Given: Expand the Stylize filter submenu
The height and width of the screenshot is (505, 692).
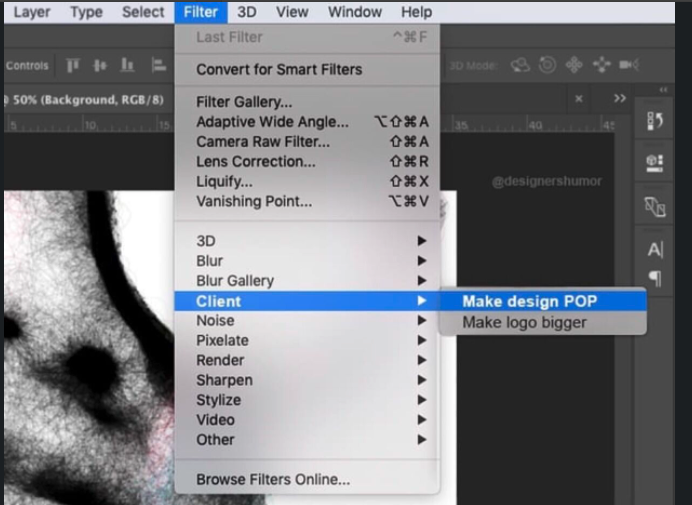Looking at the screenshot, I should (216, 400).
